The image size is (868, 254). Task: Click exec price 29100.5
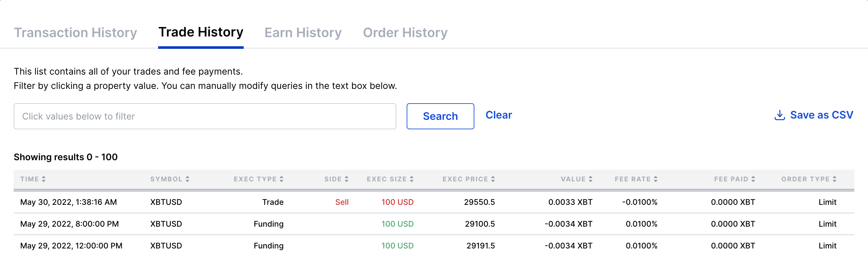[x=480, y=224]
